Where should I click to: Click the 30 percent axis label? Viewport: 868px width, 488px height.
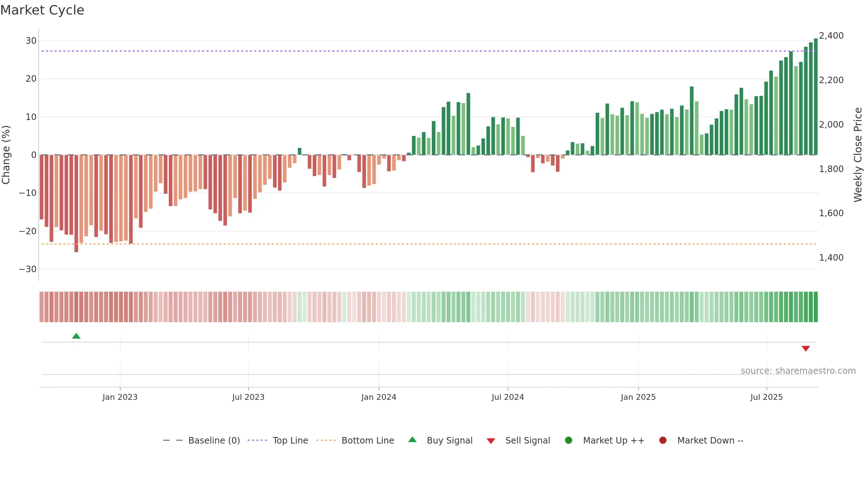31,41
